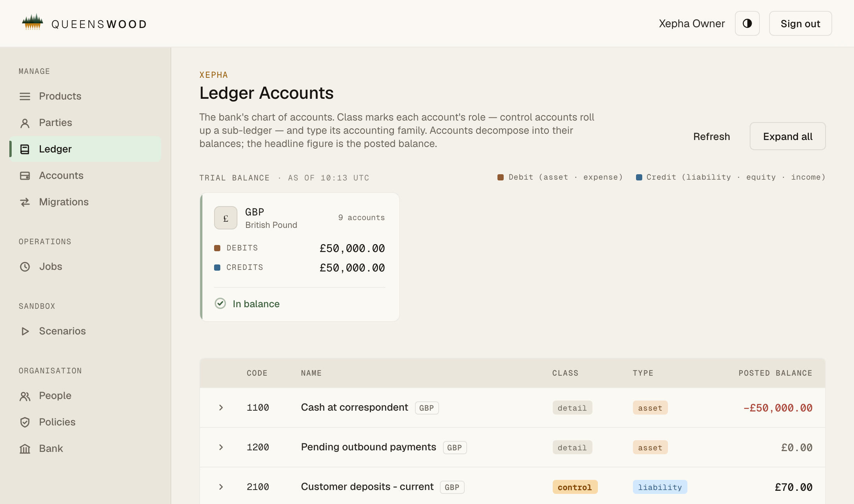The height and width of the screenshot is (504, 854).
Task: Click the Pending outbound payments name
Action: (x=368, y=447)
